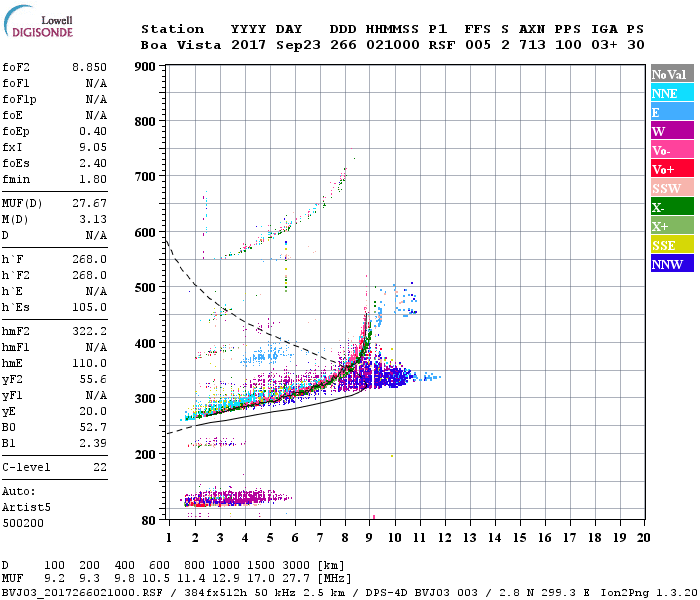The height and width of the screenshot is (600, 700).
Task: Click the fmin value 1.80
Action: [x=93, y=179]
